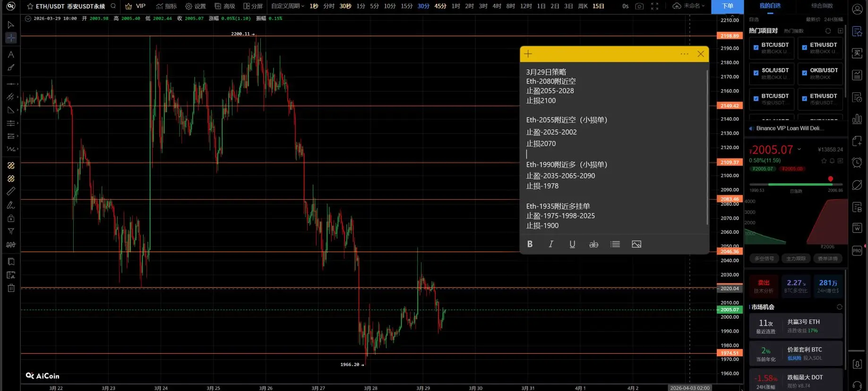This screenshot has width=868, height=391.
Task: Open the advanced tools button
Action: click(225, 6)
